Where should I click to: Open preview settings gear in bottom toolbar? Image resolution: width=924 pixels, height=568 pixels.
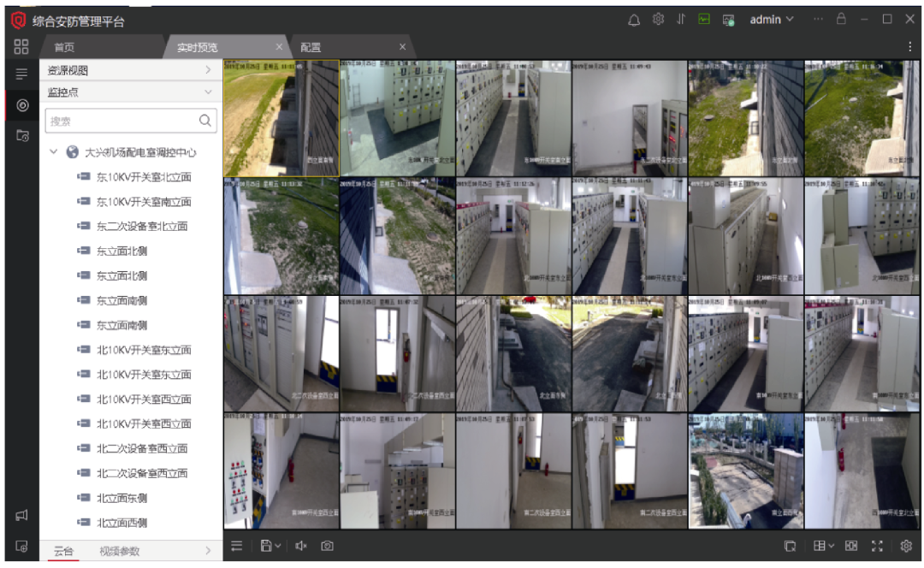pyautogui.click(x=906, y=547)
